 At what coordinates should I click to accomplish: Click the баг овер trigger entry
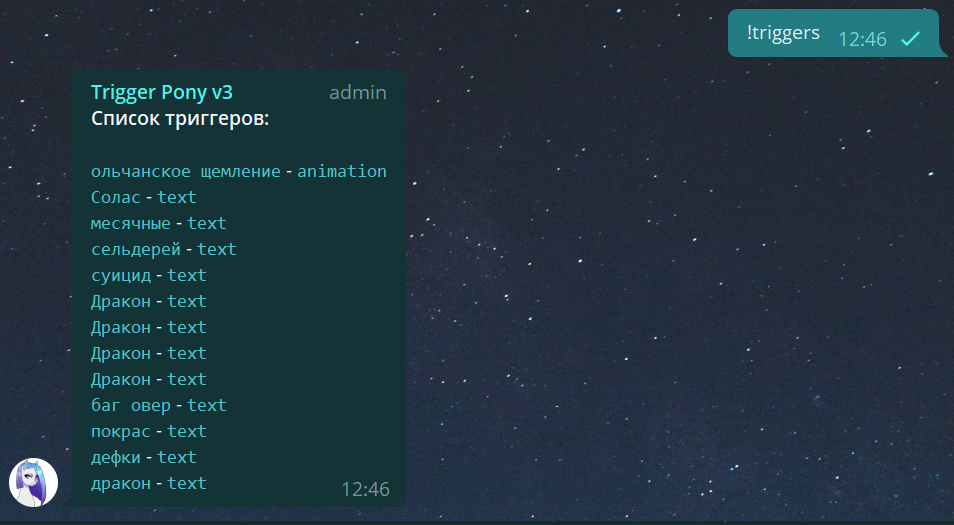pyautogui.click(x=131, y=406)
